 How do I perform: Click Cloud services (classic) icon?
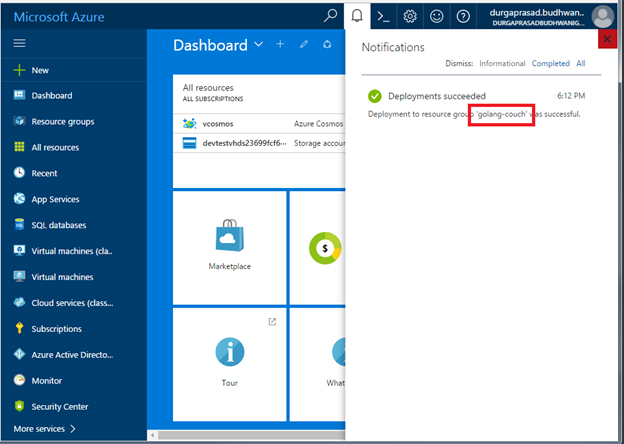[x=19, y=302]
